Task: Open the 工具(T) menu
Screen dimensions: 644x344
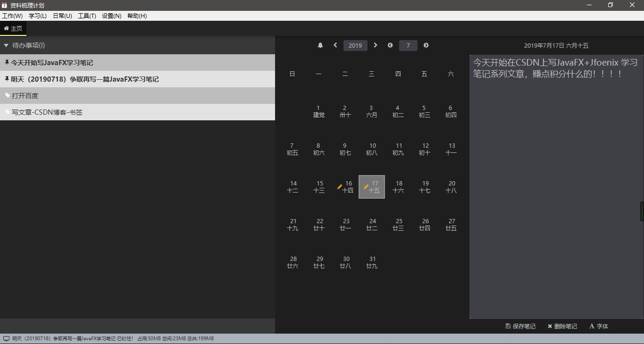Action: pyautogui.click(x=87, y=16)
